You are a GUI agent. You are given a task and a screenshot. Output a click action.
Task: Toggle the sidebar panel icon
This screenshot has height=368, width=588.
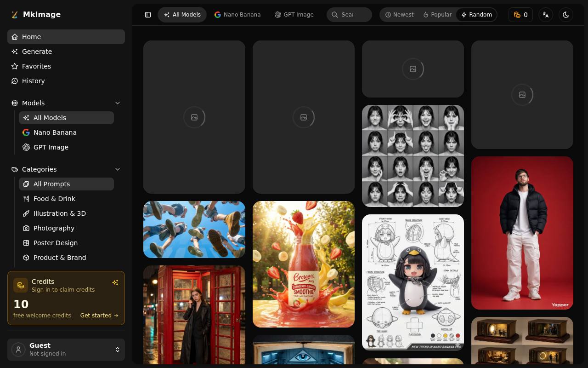coord(148,15)
